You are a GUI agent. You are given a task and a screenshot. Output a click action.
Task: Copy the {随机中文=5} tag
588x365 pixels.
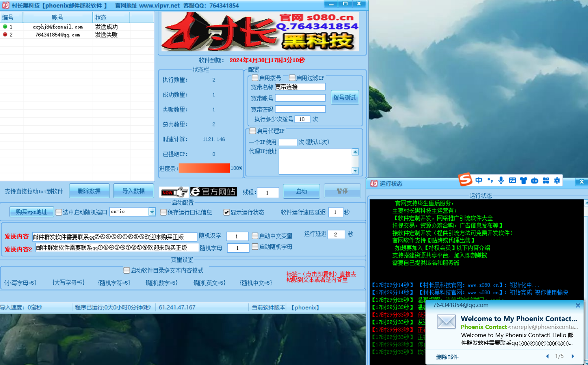tap(256, 283)
